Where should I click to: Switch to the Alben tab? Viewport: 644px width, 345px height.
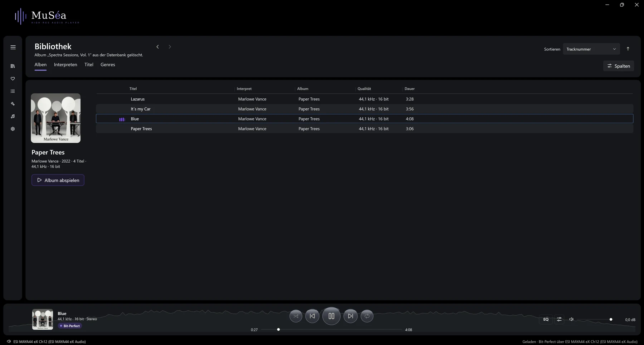[x=40, y=65]
